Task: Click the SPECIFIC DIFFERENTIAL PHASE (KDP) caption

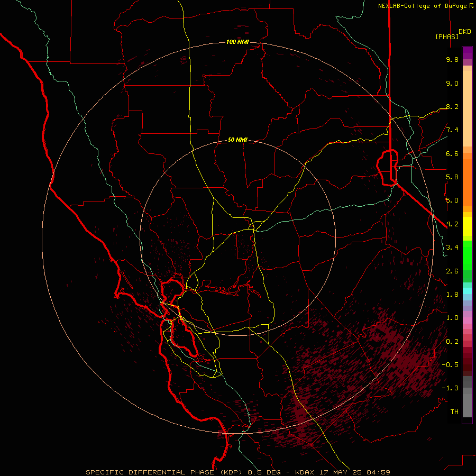Action: pyautogui.click(x=165, y=472)
